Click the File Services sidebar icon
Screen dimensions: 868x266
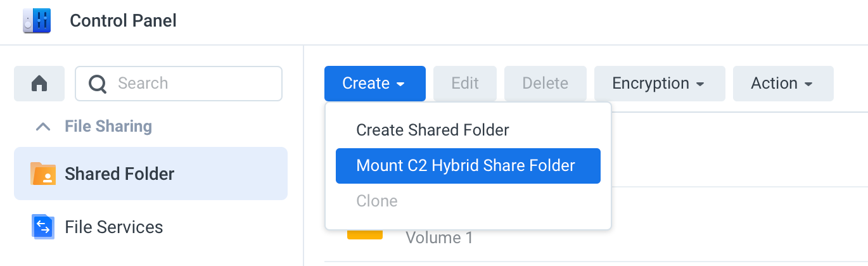pyautogui.click(x=43, y=227)
